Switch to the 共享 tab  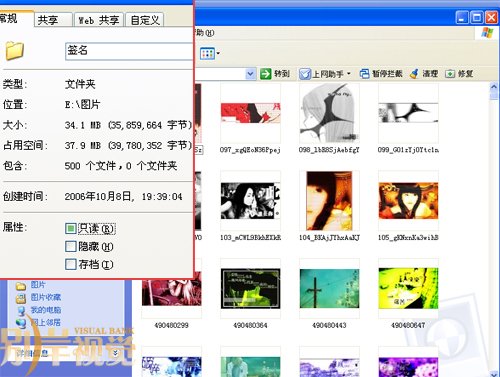[x=53, y=20]
